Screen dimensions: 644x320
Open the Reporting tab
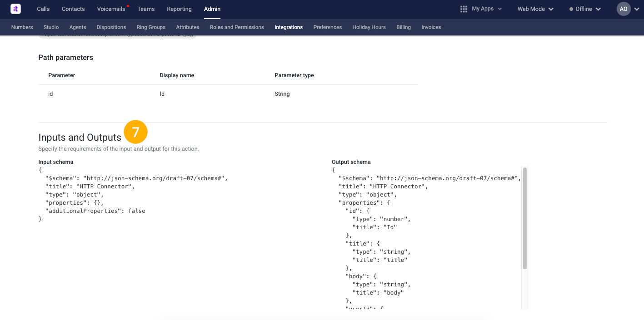click(x=179, y=9)
